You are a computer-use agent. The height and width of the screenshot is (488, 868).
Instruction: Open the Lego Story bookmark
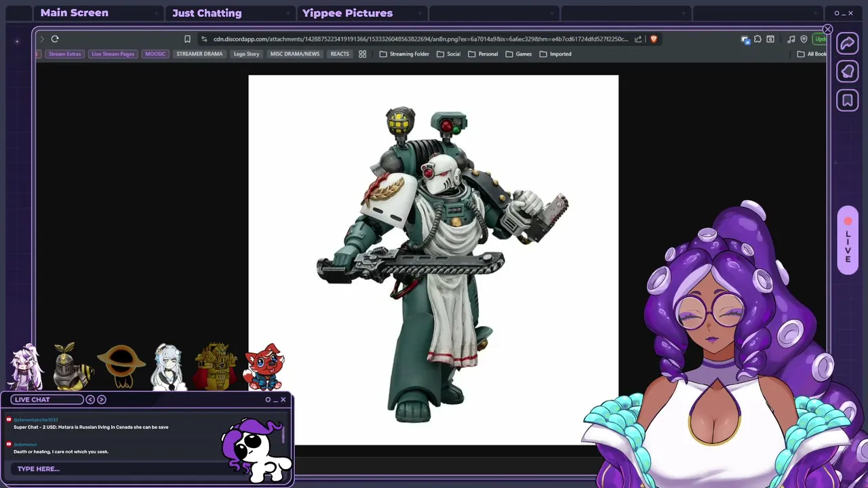[246, 54]
